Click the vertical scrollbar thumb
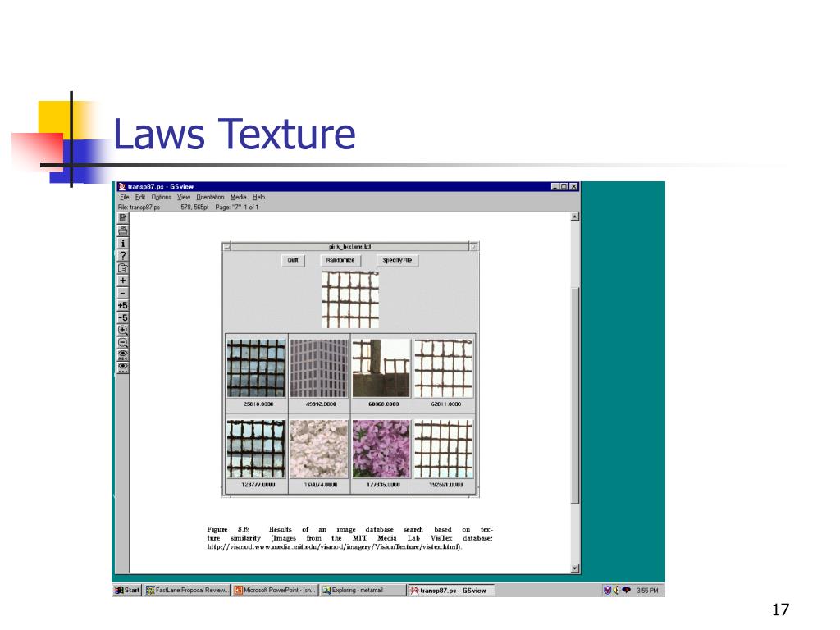The height and width of the screenshot is (630, 840). pyautogui.click(x=575, y=396)
